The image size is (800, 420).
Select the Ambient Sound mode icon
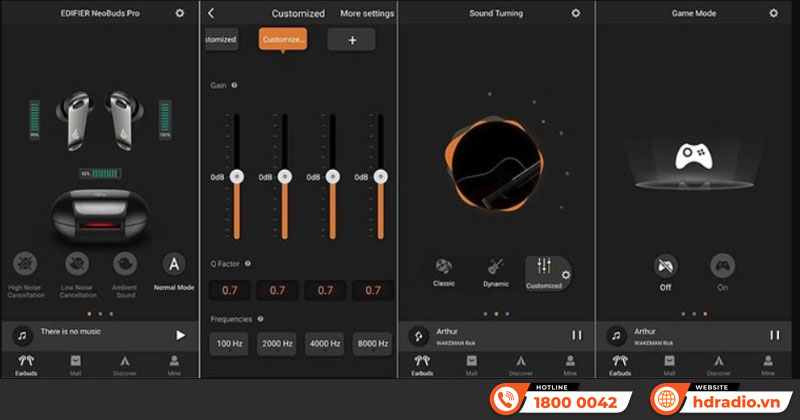tap(125, 264)
